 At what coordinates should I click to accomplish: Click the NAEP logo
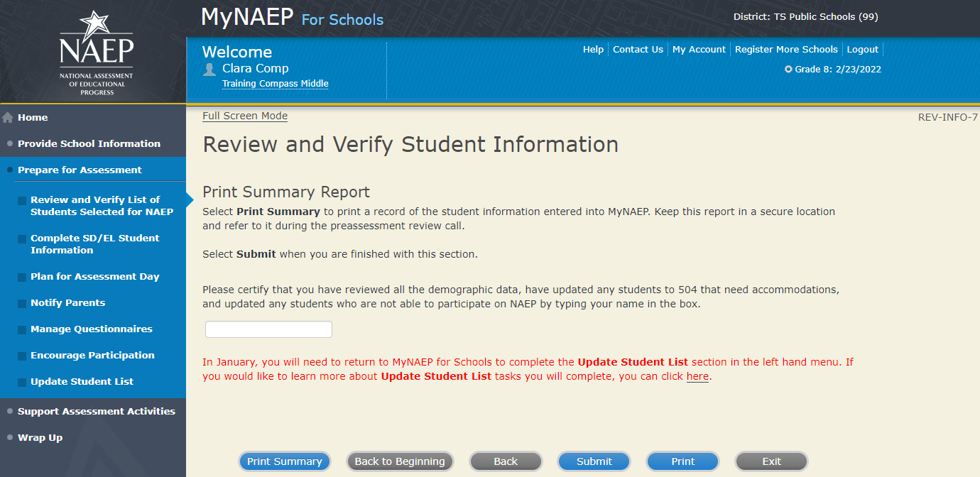pos(96,53)
